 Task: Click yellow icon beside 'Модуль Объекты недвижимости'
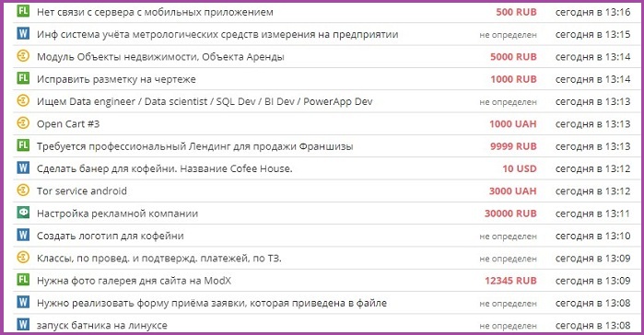pos(23,55)
